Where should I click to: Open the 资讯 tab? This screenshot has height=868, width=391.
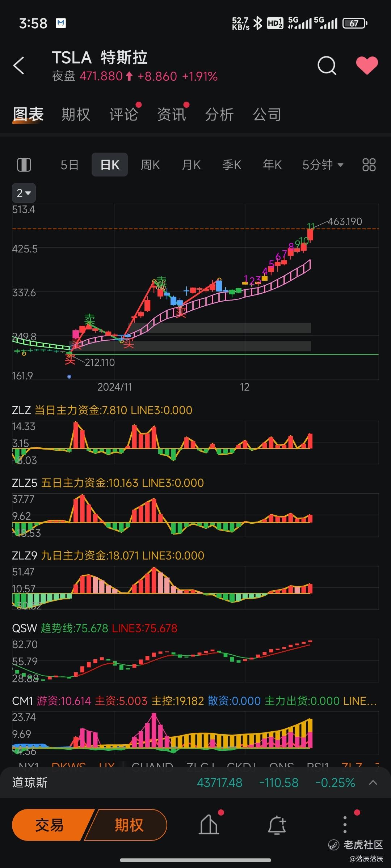(172, 115)
